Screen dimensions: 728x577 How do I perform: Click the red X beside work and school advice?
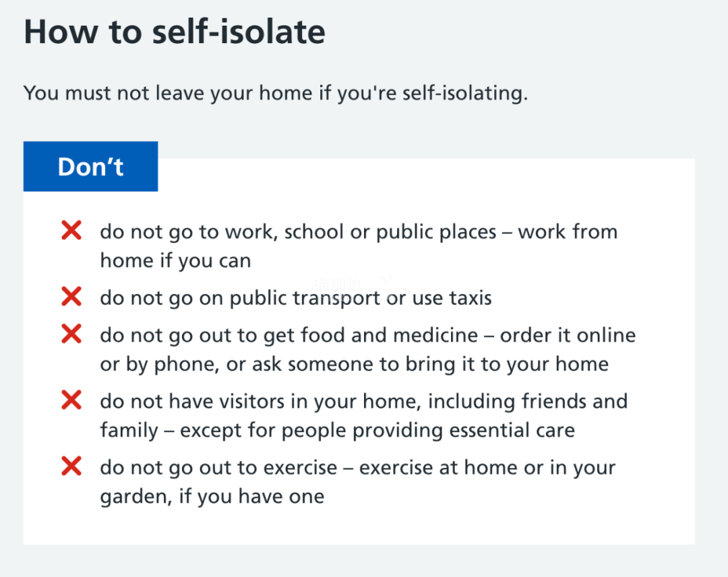(71, 231)
